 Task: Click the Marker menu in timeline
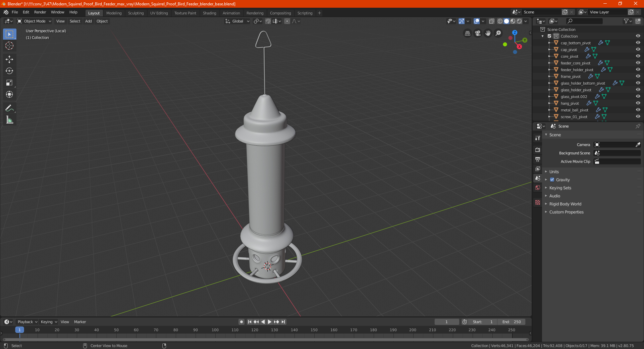[x=80, y=322]
